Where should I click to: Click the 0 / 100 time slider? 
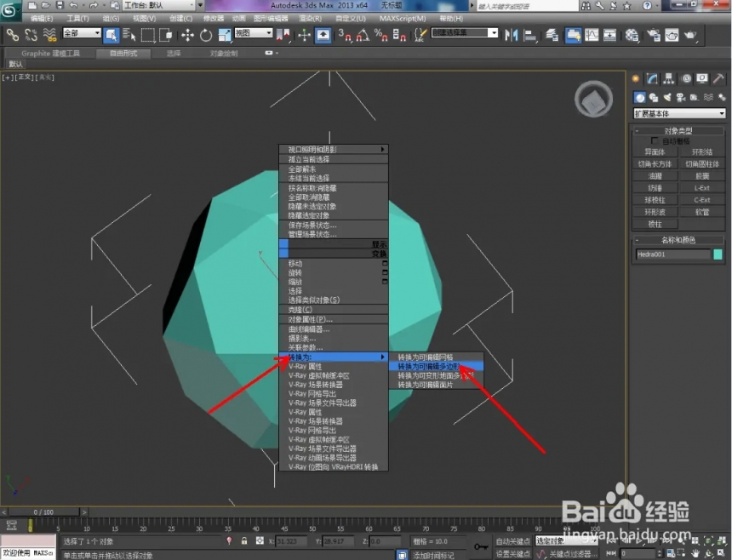click(x=44, y=512)
